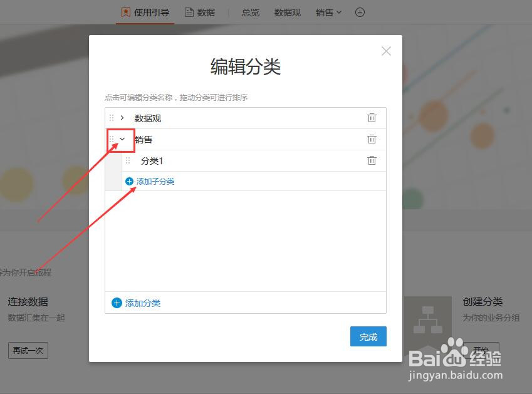
Task: Click the plus icon in the top navigation bar
Action: (360, 12)
